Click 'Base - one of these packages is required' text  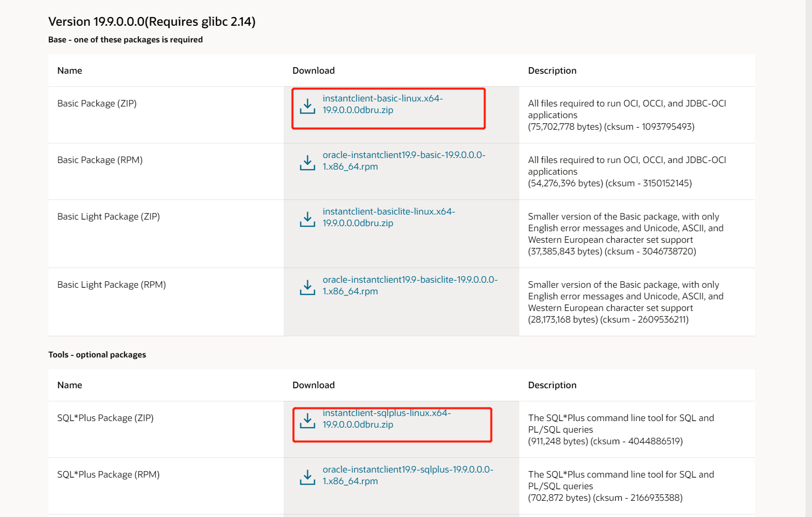(x=126, y=39)
